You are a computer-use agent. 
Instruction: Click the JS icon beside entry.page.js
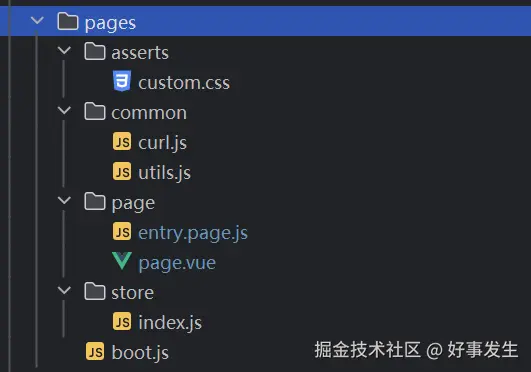(x=122, y=231)
